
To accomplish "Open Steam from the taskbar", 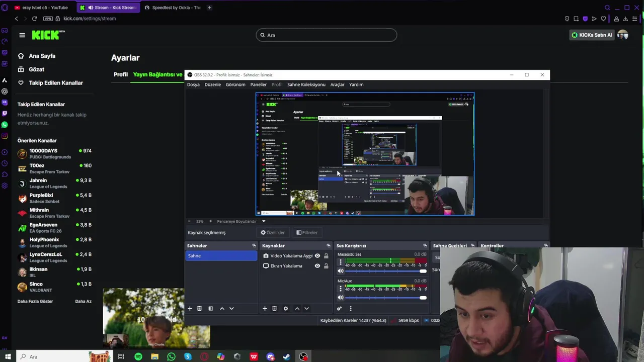I will (x=287, y=356).
